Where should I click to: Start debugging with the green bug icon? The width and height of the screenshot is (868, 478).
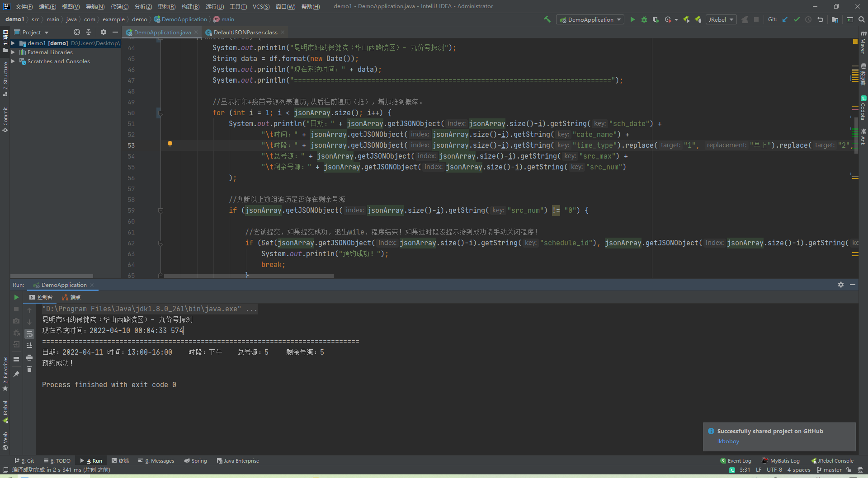coord(644,19)
